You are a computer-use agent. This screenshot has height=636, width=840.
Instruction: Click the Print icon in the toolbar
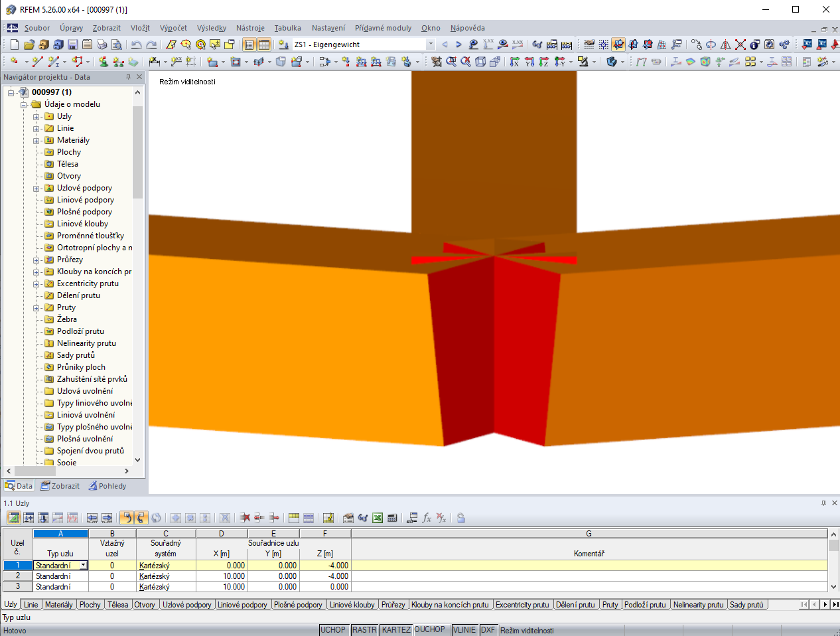(x=102, y=44)
